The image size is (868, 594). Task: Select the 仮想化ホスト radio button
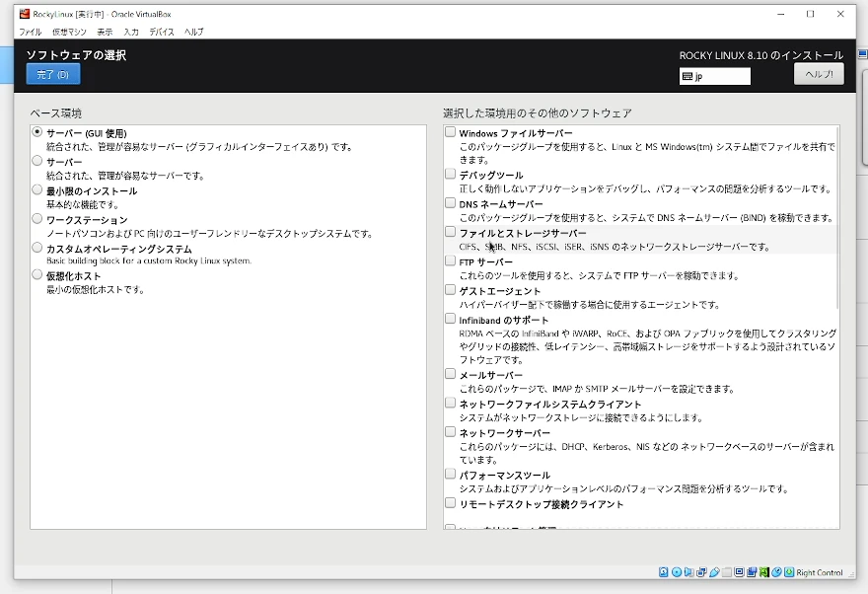click(x=37, y=274)
